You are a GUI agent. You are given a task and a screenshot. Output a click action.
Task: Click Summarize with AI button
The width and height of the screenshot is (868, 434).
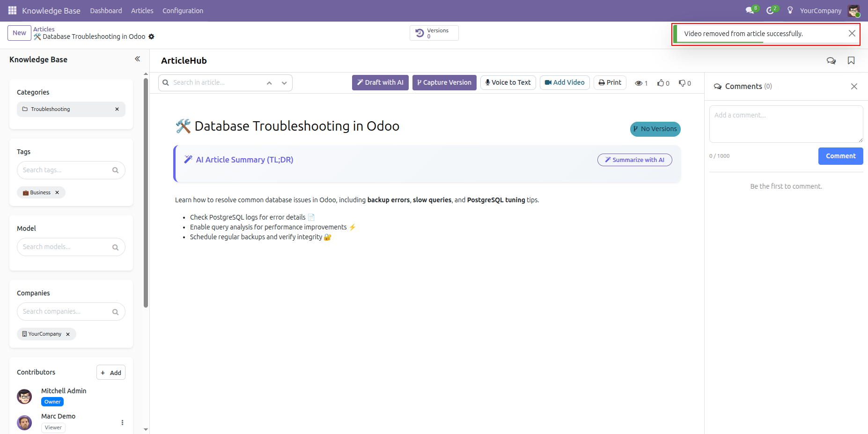[x=635, y=160]
